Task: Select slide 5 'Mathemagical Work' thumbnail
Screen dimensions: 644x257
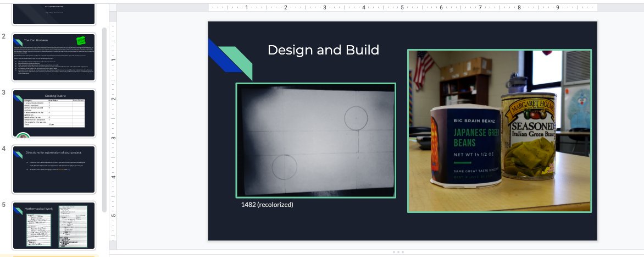Action: pos(54,225)
